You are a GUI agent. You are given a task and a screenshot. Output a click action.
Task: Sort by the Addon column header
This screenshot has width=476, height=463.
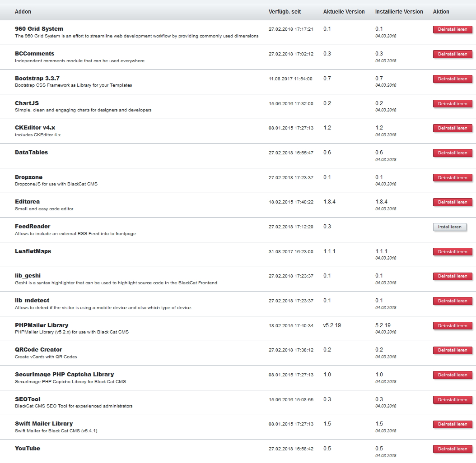23,12
